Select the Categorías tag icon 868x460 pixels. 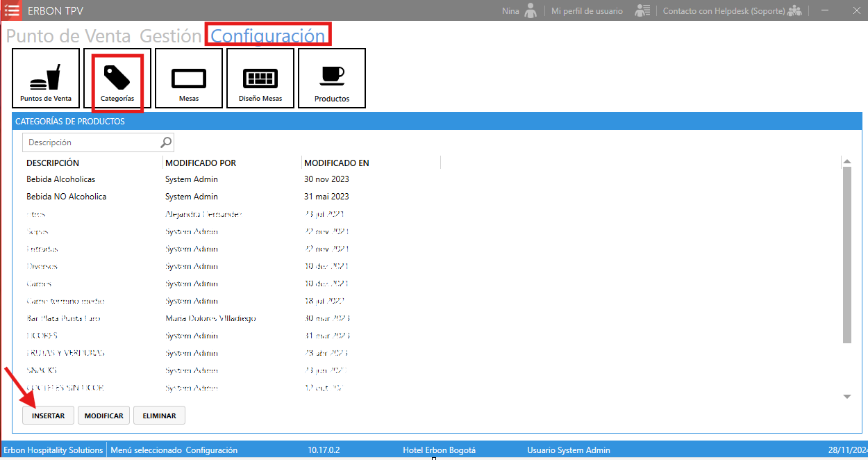pyautogui.click(x=117, y=78)
